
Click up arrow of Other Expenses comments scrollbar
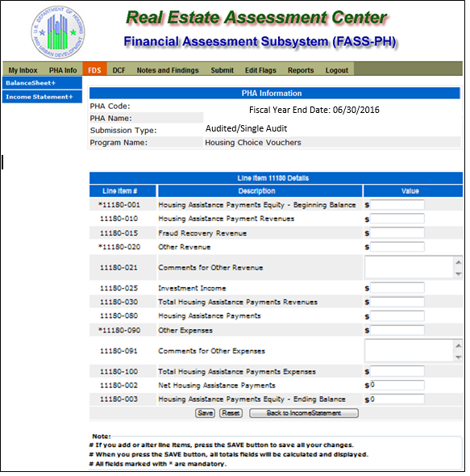(x=458, y=345)
